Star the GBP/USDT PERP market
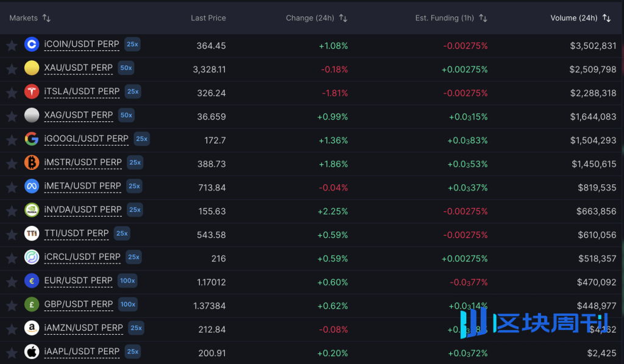The height and width of the screenshot is (364, 624). [12, 306]
